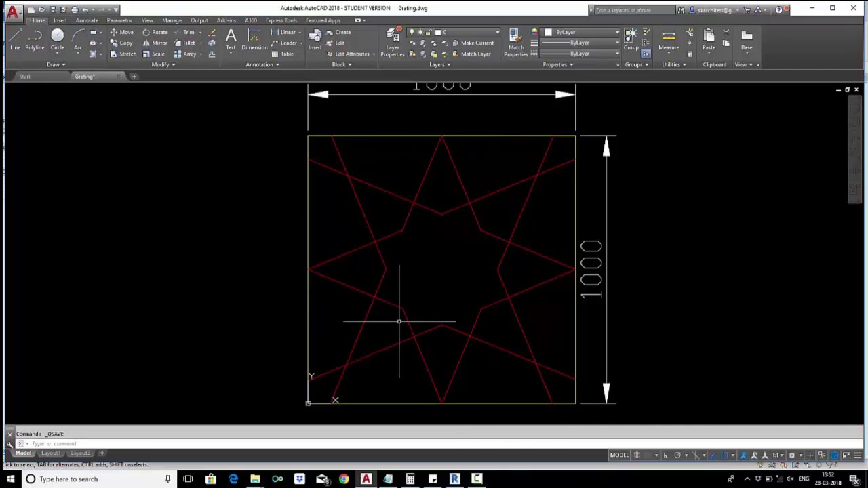Image resolution: width=868 pixels, height=488 pixels.
Task: Click Create block button
Action: click(x=338, y=32)
